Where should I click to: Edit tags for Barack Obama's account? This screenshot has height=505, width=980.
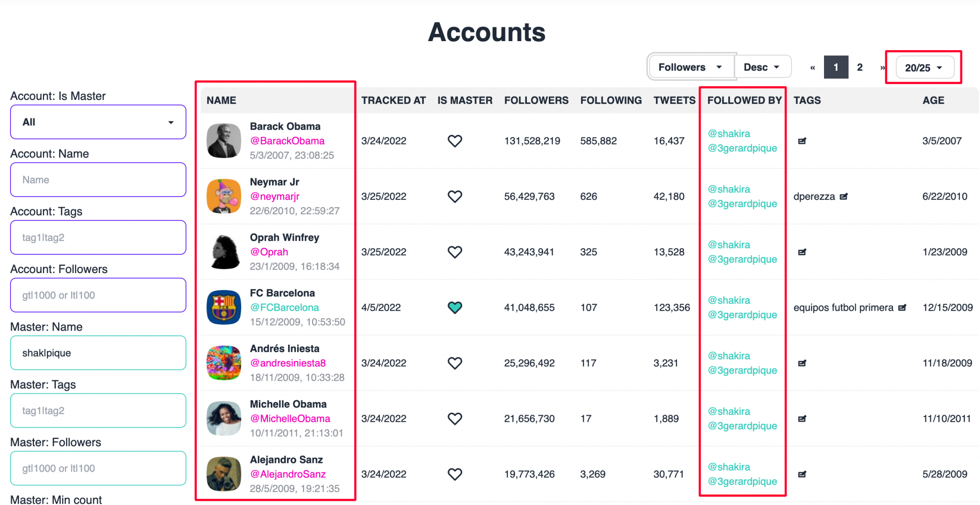coord(802,141)
